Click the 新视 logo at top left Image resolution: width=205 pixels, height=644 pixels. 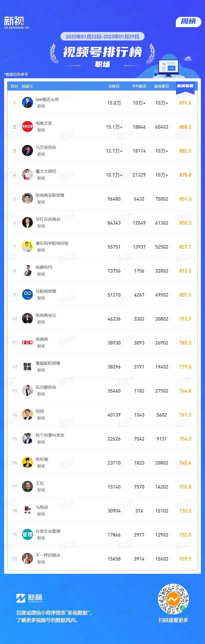[x=16, y=23]
